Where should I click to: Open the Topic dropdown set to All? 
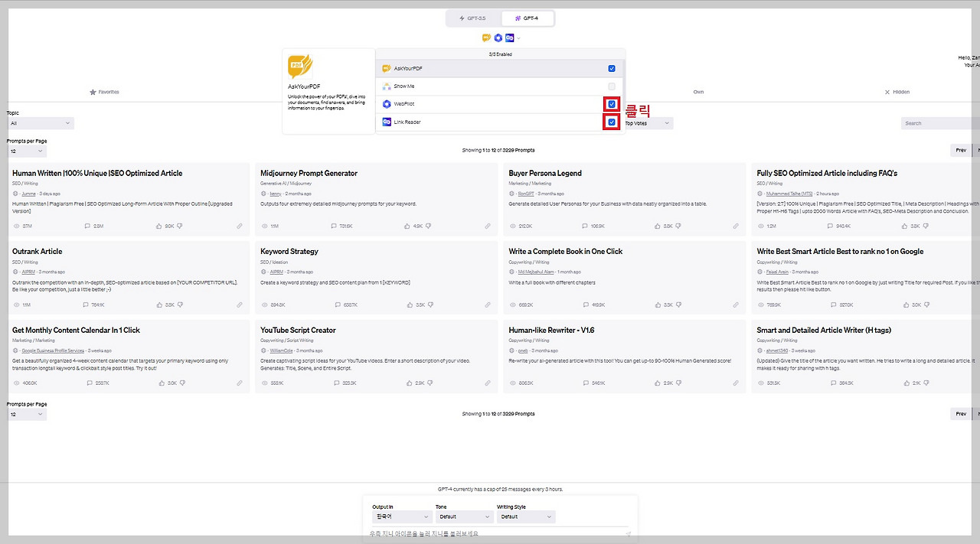point(41,123)
